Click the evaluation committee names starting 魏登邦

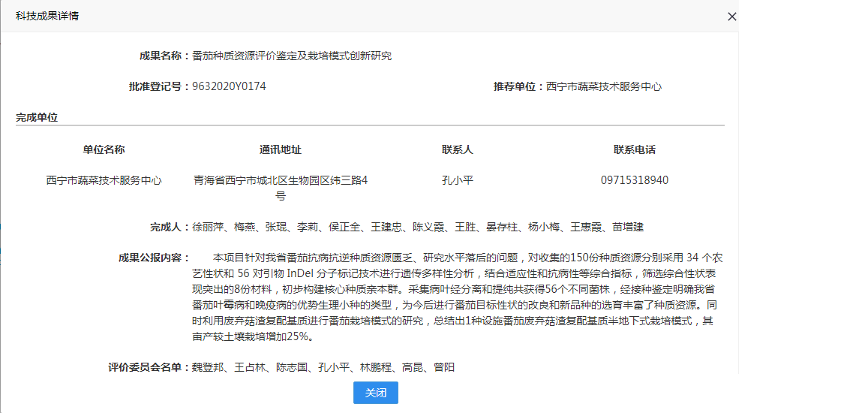click(323, 367)
